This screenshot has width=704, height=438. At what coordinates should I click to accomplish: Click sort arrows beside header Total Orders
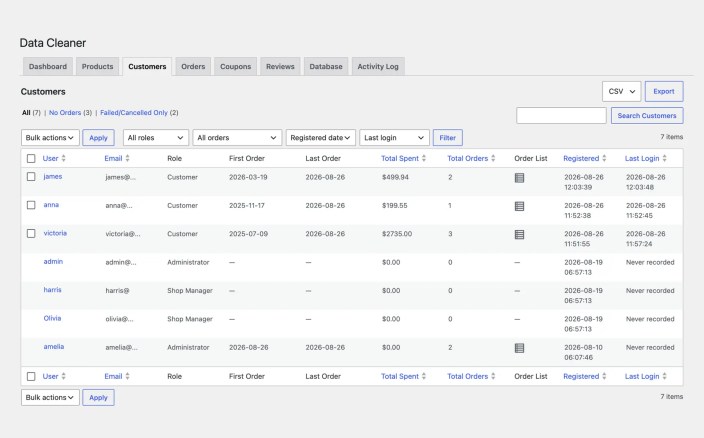coord(493,158)
